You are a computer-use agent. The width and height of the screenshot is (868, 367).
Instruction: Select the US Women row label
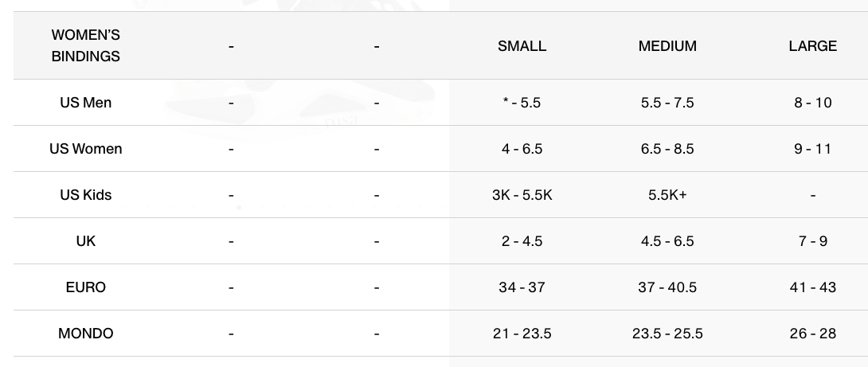pos(86,149)
